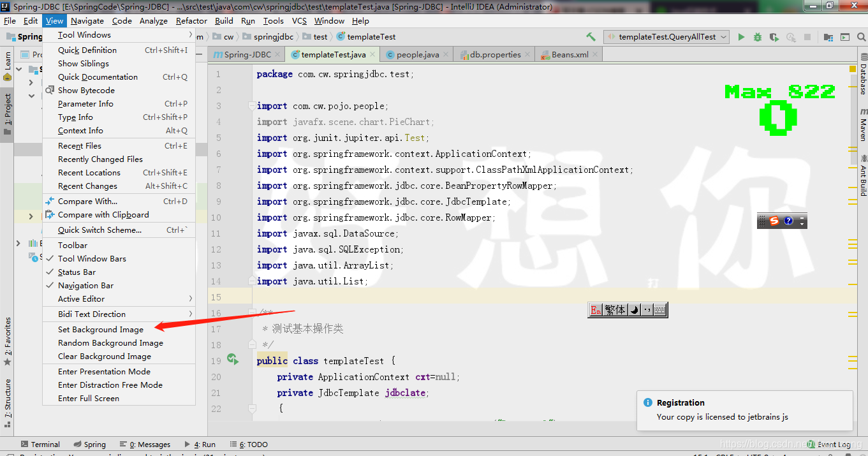
Task: Click the springjdbc breadcrumb in navigation bar
Action: (x=268, y=37)
